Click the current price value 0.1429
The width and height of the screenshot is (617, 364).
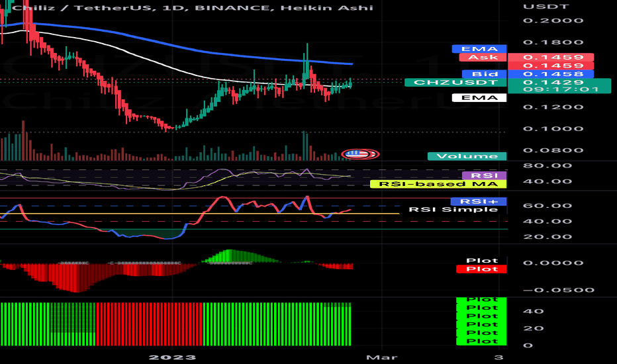coord(553,82)
